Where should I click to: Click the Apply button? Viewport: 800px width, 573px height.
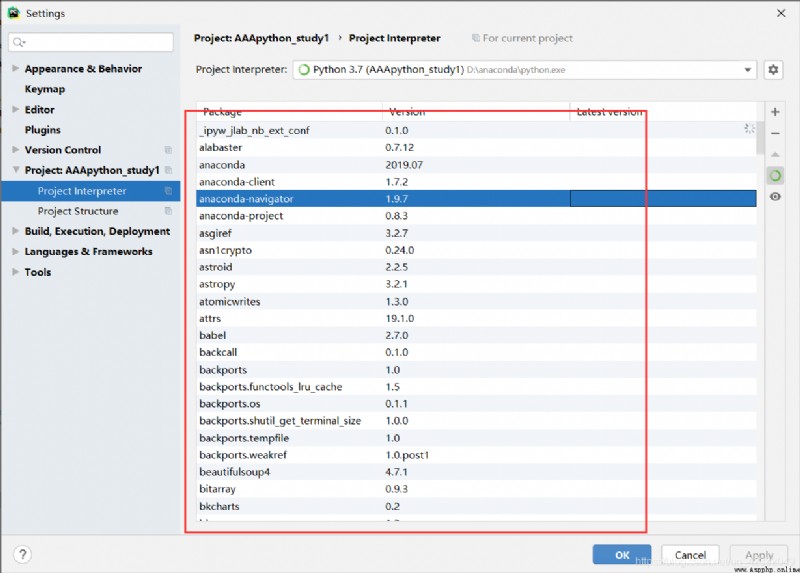click(759, 555)
